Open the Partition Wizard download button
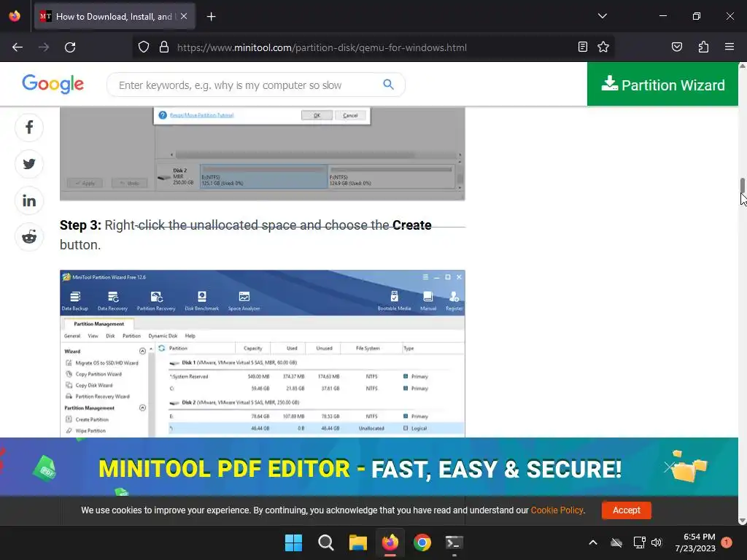Image resolution: width=747 pixels, height=560 pixels. (x=662, y=85)
